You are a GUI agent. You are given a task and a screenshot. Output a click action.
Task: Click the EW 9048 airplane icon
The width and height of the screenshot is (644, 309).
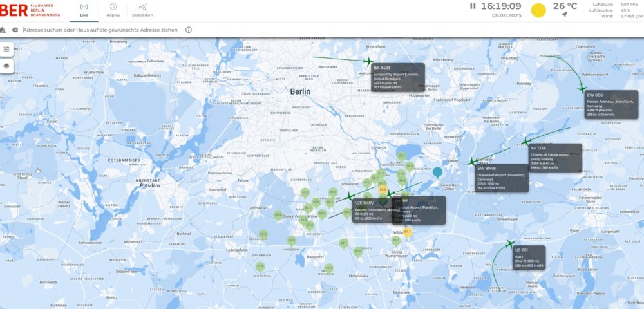473,162
